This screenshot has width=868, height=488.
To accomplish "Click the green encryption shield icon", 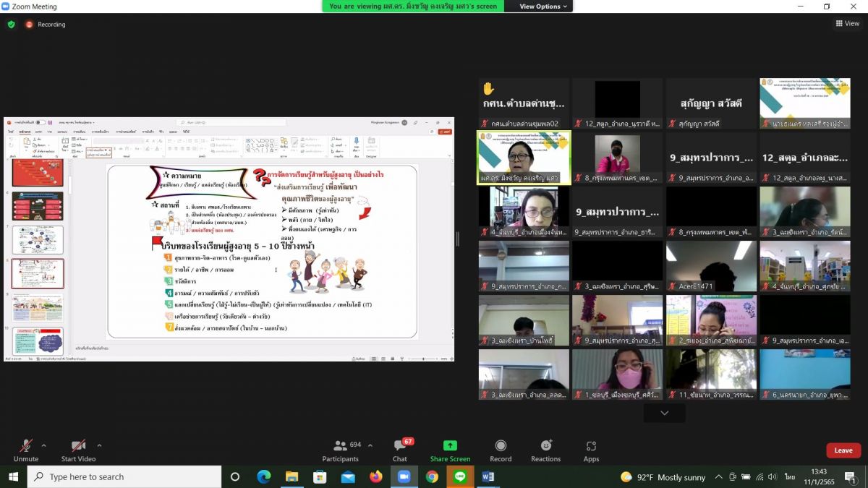I will coord(11,25).
